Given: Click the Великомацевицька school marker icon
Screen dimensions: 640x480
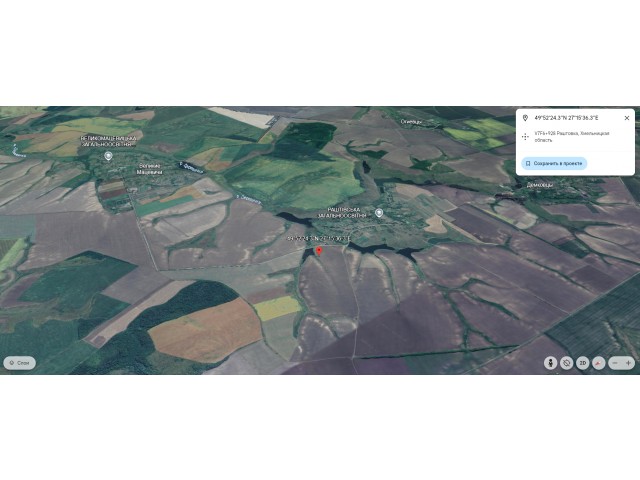Looking at the screenshot, I should pos(108,156).
